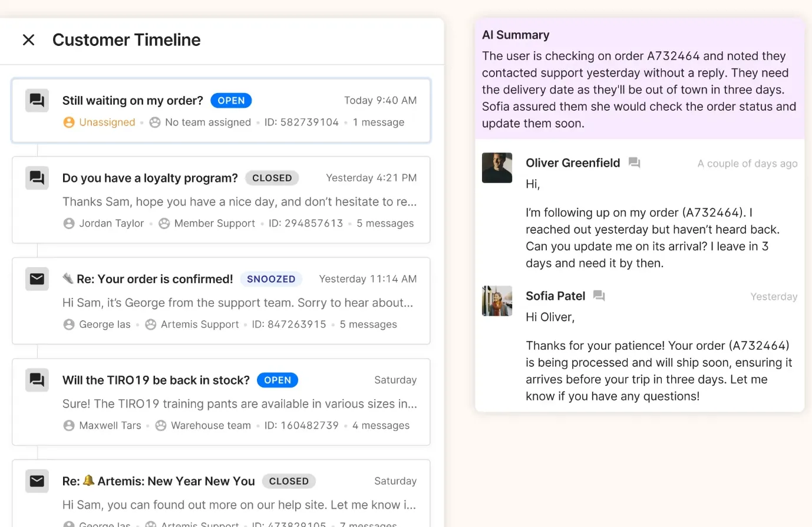
Task: Click CLOSED badge on loyalty program conversation
Action: [x=272, y=178]
